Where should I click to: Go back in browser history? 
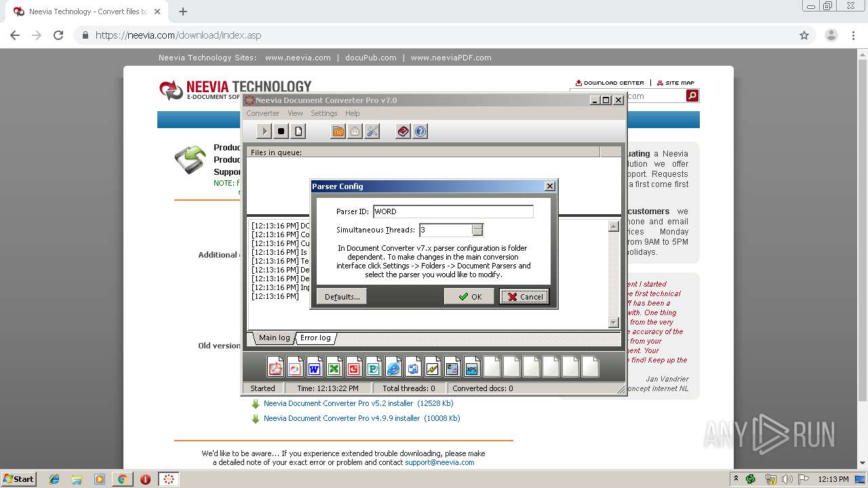(15, 35)
